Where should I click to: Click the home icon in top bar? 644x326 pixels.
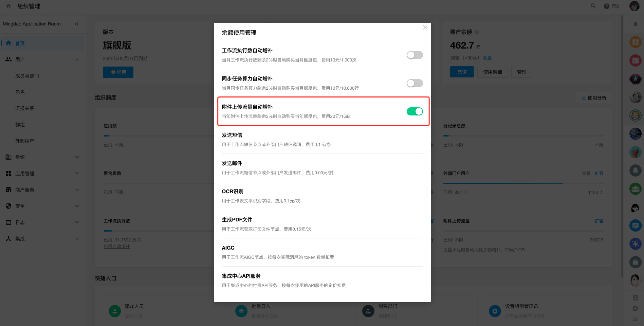(8, 6)
